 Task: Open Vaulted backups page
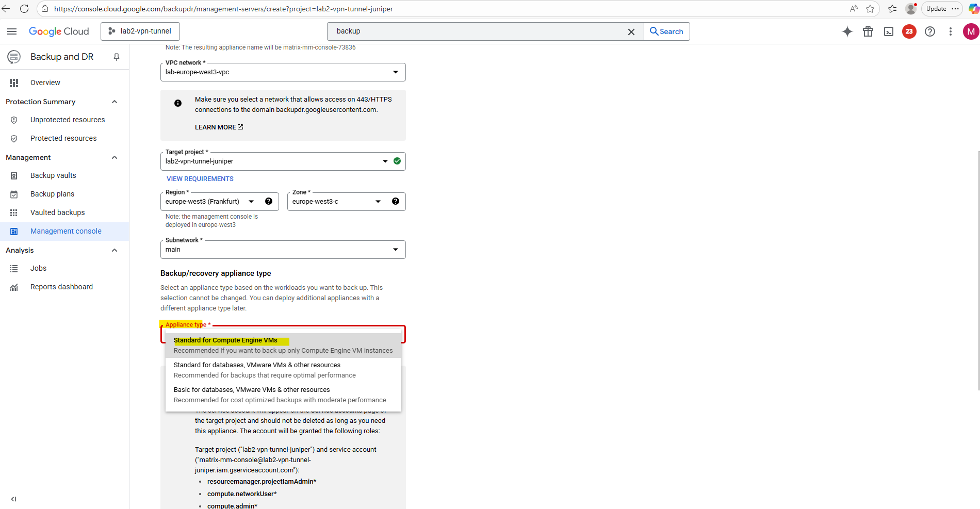pyautogui.click(x=57, y=212)
